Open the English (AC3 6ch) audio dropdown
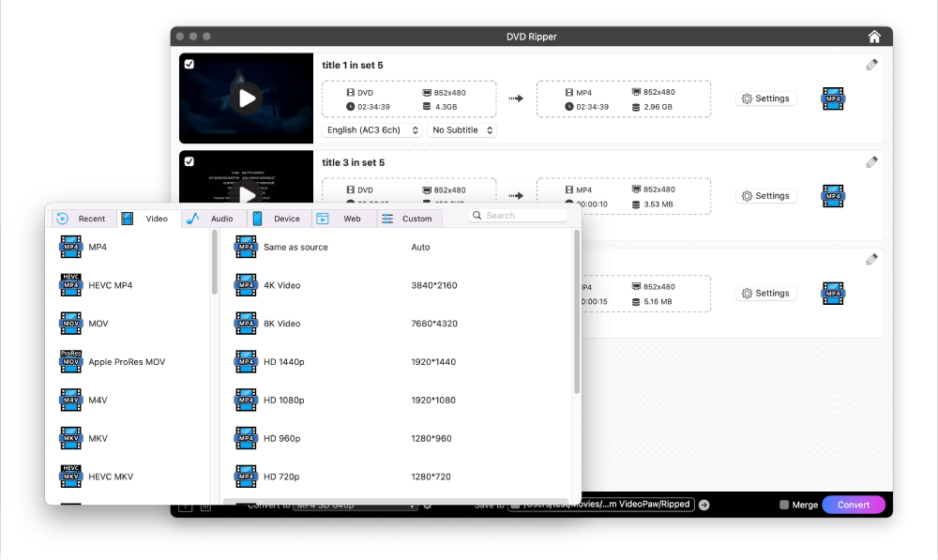The image size is (938, 560). 372,130
